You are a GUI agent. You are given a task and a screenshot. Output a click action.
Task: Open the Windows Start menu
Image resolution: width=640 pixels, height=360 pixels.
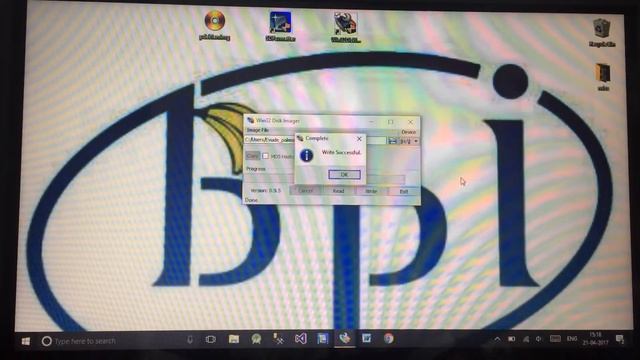click(x=25, y=341)
